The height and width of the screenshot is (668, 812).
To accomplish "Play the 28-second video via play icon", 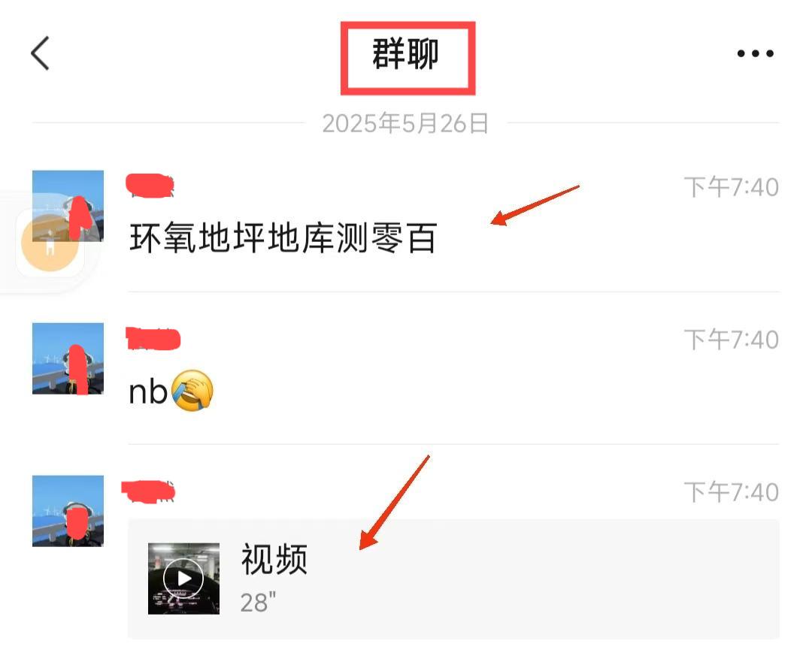I will [x=183, y=579].
